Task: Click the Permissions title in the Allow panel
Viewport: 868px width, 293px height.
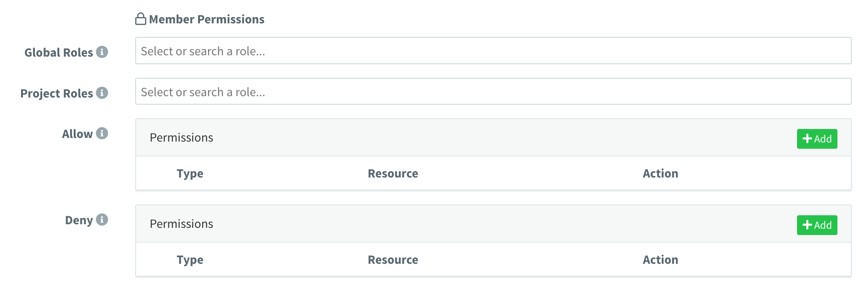Action: [x=181, y=138]
